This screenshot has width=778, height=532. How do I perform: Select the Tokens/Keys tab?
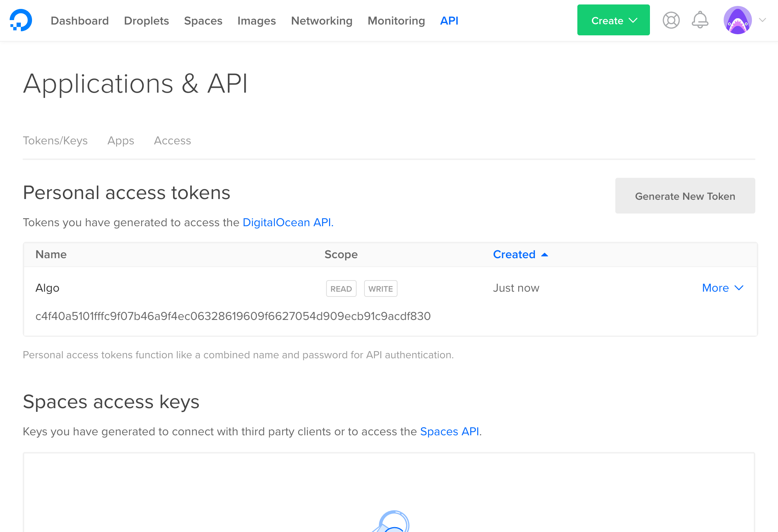click(55, 141)
